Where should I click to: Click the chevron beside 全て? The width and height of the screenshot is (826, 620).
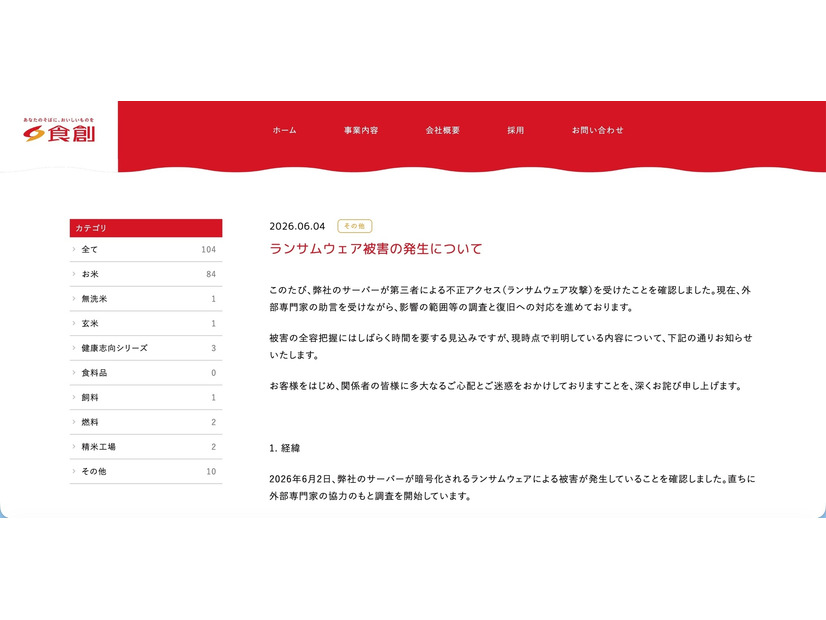[74, 249]
